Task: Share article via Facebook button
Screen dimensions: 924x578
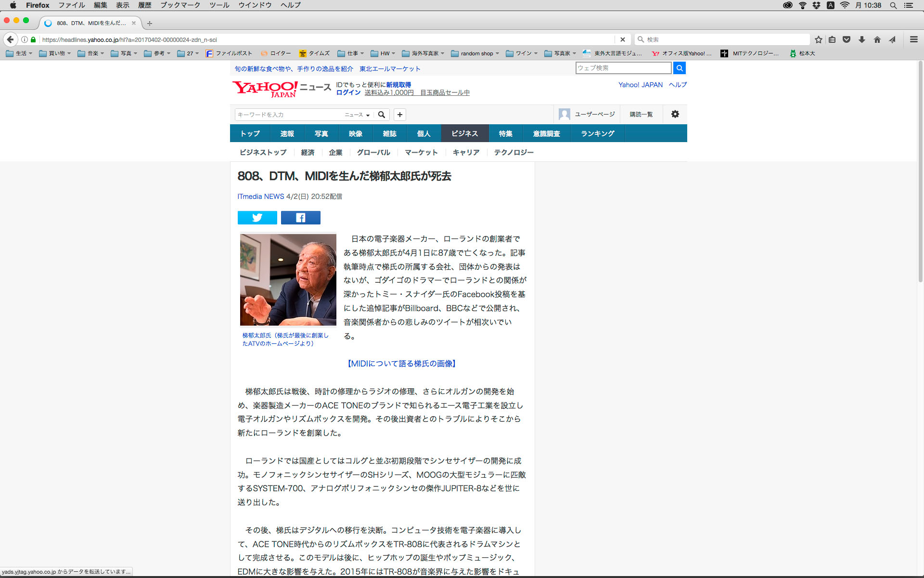Action: coord(300,218)
